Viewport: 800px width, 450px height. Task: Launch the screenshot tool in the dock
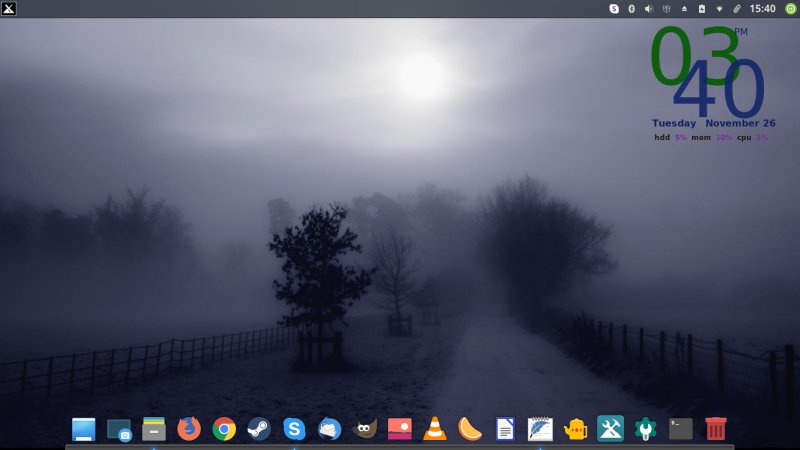[x=119, y=430]
